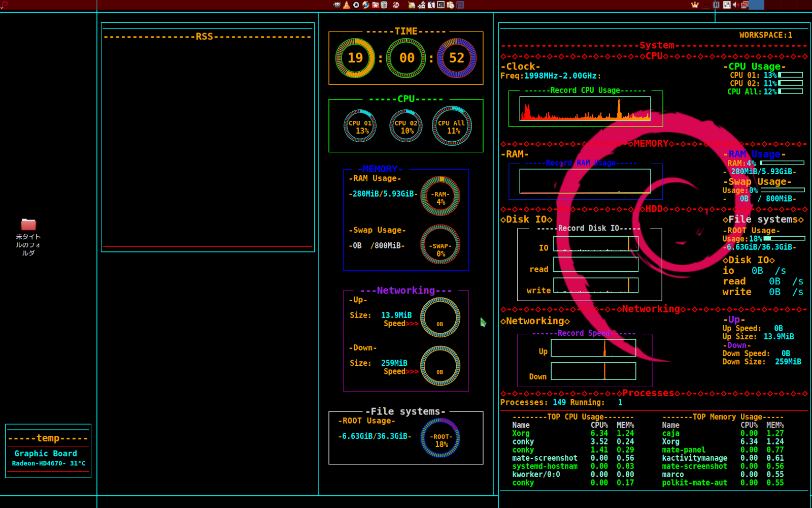Click the crown icon in the system tray
Viewport: 812px width, 508px height.
(x=695, y=5)
